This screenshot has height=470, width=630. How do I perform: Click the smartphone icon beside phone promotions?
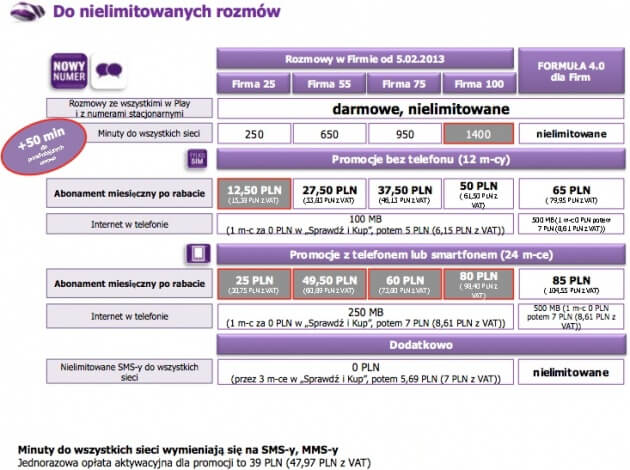(x=198, y=254)
